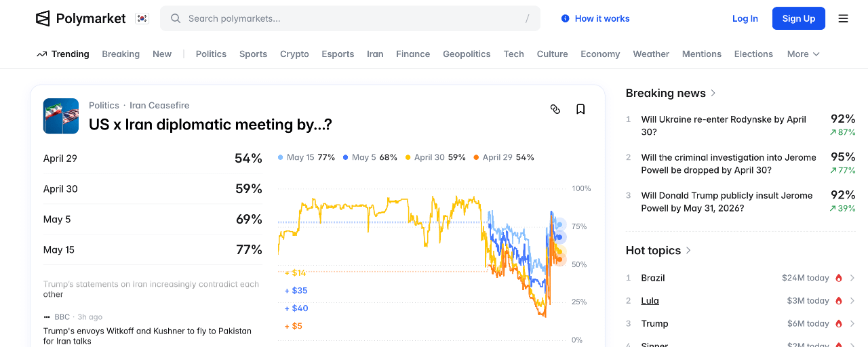Toggle the May 15 chart legend dot
The image size is (868, 347).
(281, 157)
